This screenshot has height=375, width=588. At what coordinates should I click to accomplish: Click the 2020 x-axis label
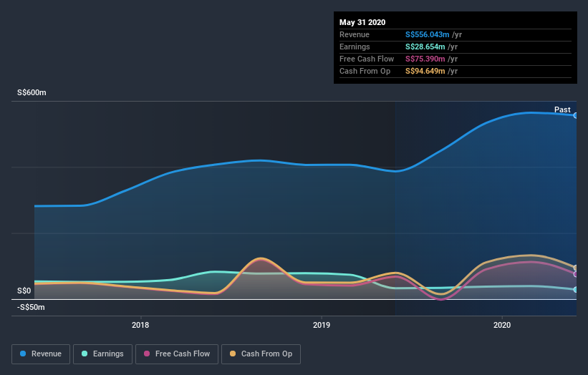coord(502,325)
